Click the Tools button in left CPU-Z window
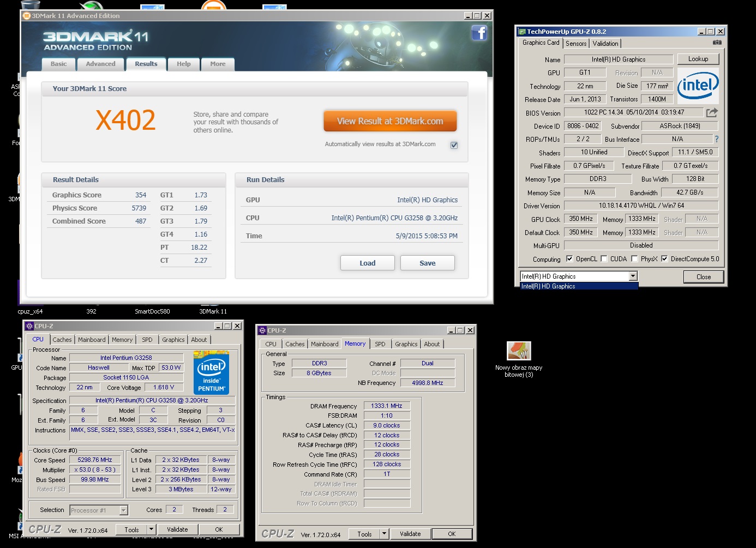 (131, 529)
